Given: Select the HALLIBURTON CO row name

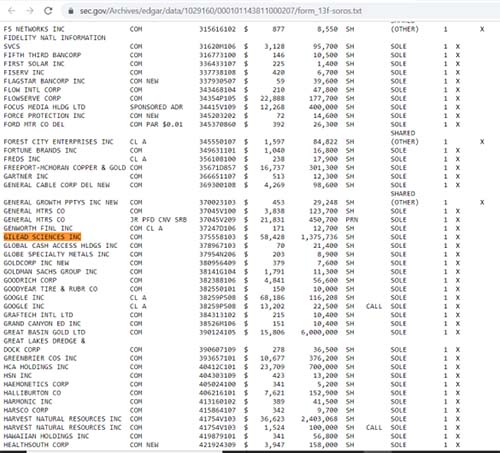Looking at the screenshot, I should pyautogui.click(x=32, y=393).
